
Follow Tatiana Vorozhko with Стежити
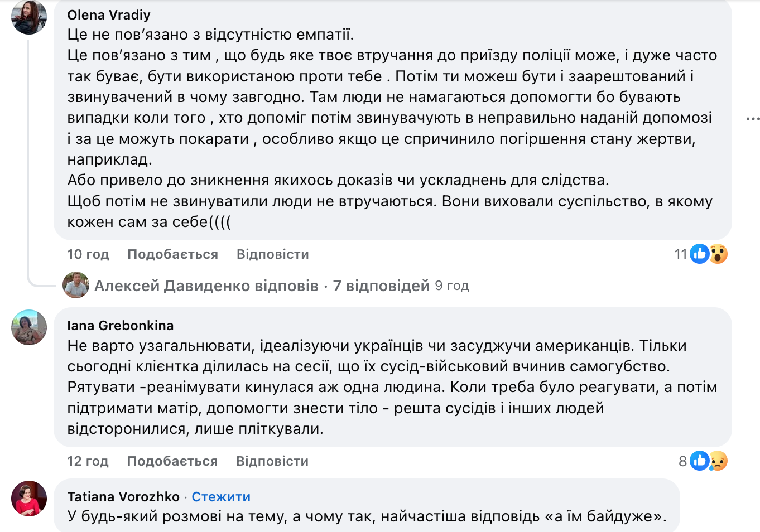[x=221, y=497]
